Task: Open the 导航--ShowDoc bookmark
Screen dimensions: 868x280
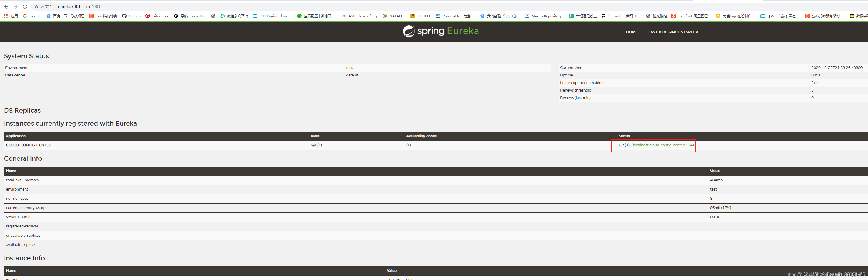Action: coord(190,16)
